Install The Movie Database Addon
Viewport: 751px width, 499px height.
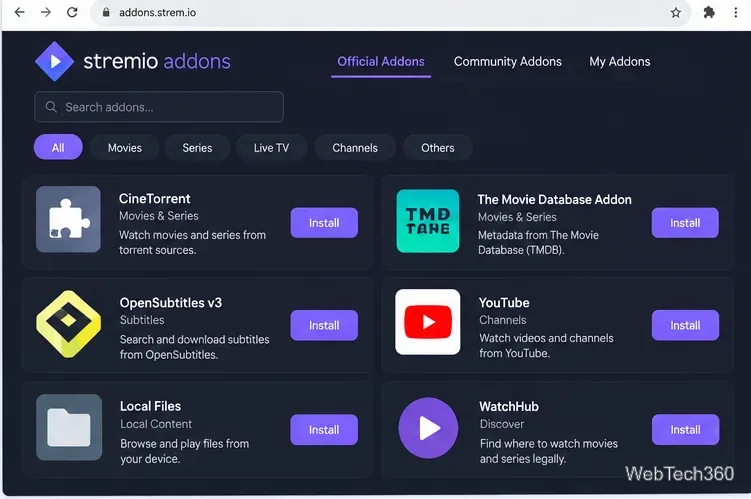685,223
